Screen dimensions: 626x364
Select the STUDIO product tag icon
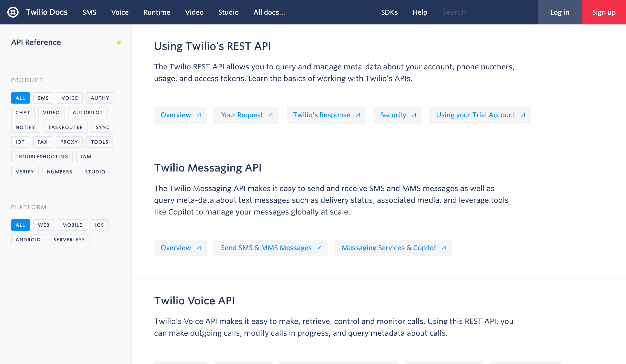95,171
